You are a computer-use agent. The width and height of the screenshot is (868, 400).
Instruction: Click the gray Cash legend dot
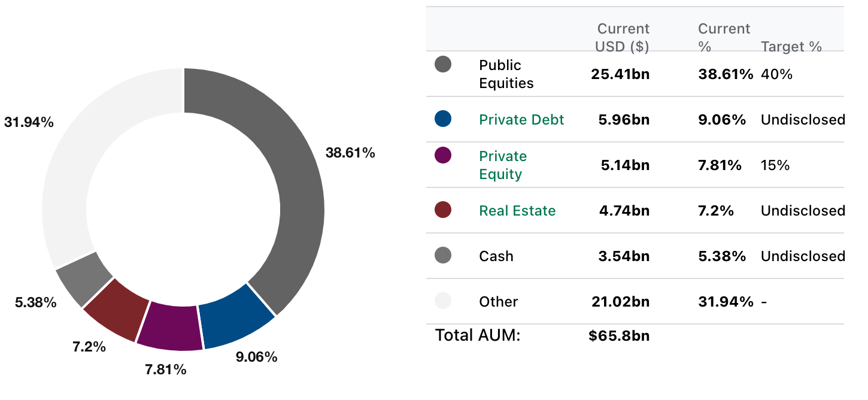coord(443,256)
